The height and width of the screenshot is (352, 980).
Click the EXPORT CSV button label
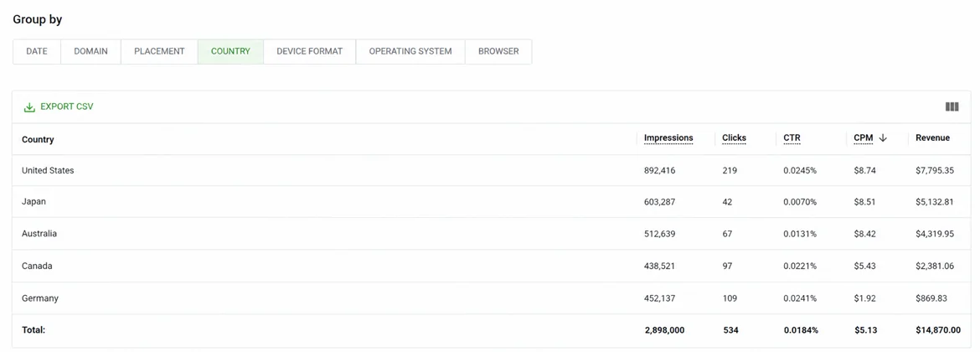click(x=67, y=107)
